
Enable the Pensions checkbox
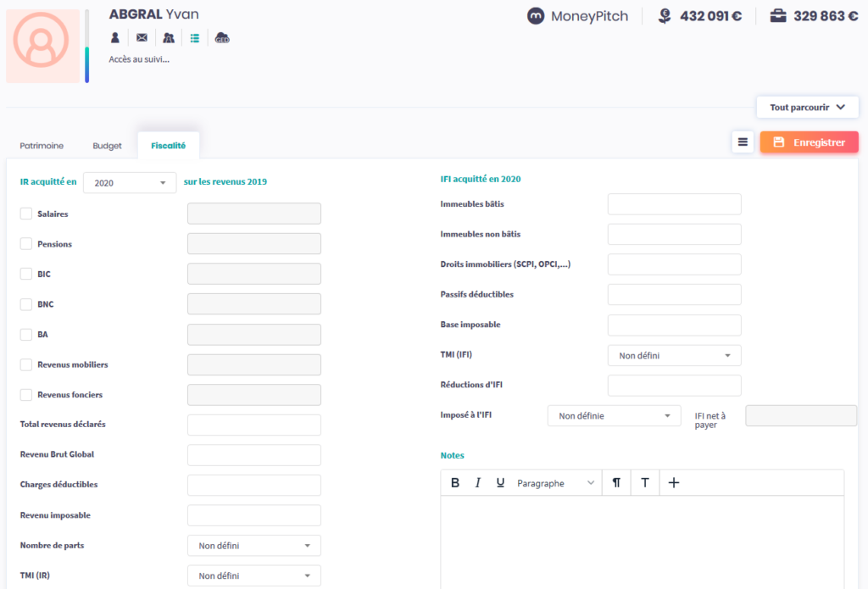tap(26, 244)
